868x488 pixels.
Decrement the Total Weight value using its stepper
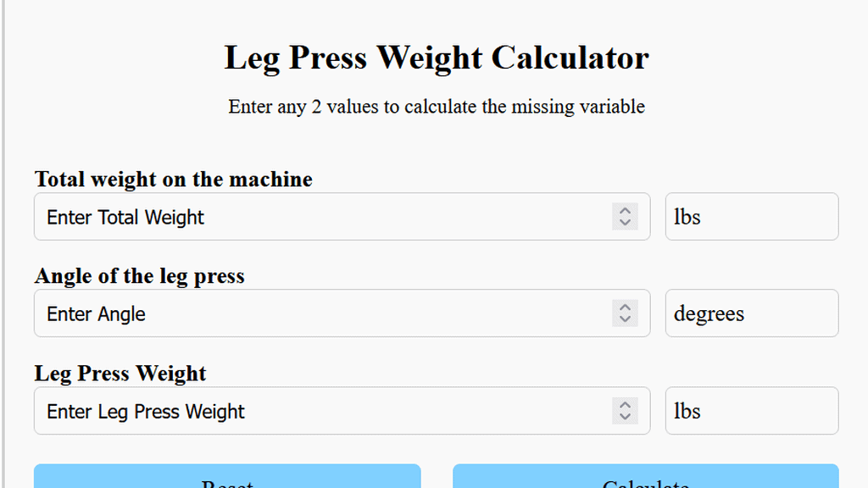tap(625, 223)
